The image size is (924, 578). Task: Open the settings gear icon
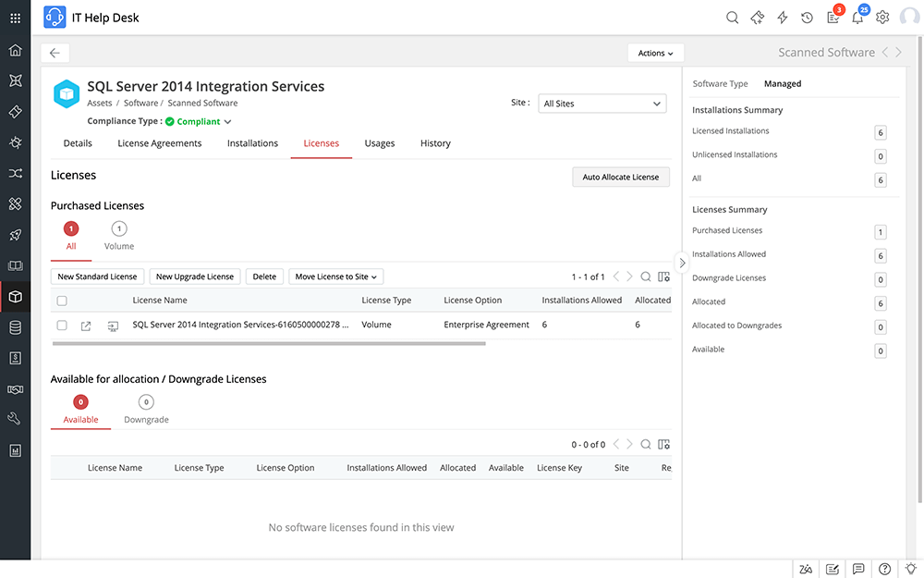pos(881,17)
